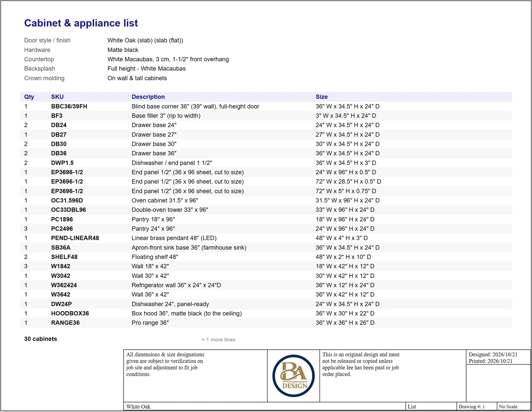Click the 'Drawer base 27"' description
This screenshot has height=412, width=532.
(x=154, y=135)
